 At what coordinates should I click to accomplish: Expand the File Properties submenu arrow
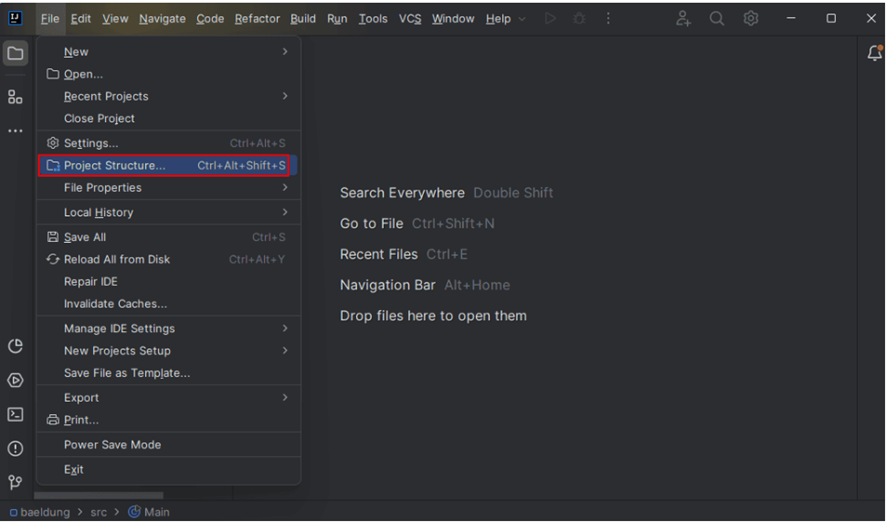[x=285, y=187]
